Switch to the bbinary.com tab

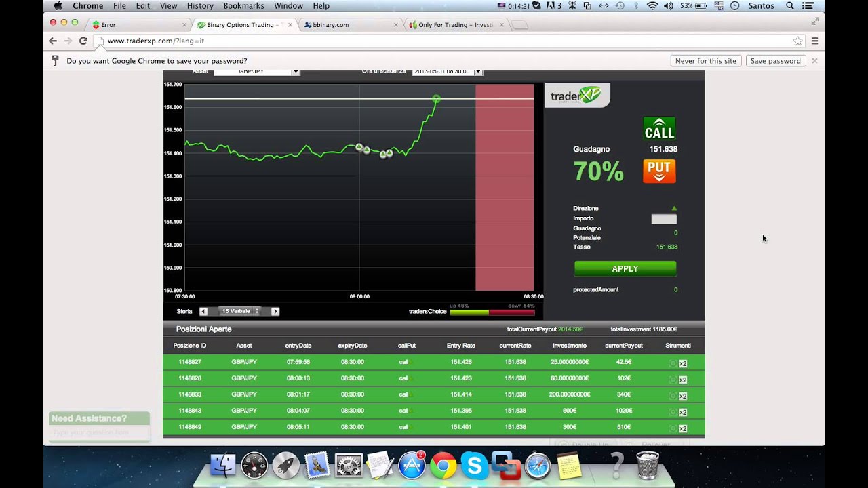coord(349,25)
